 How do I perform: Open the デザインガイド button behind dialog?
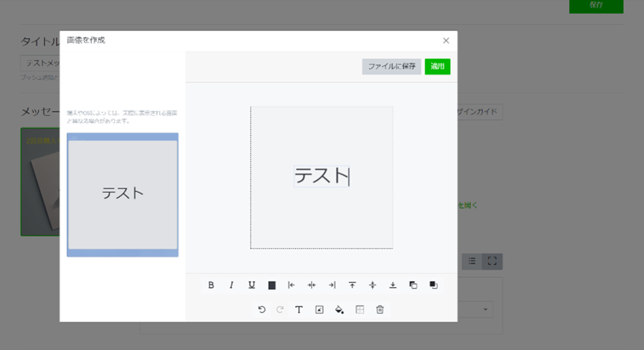[x=480, y=112]
